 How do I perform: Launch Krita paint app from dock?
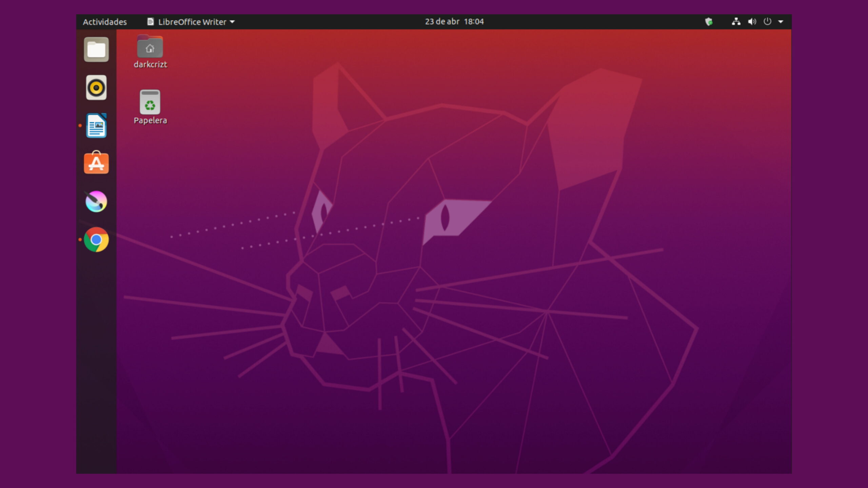tap(96, 201)
